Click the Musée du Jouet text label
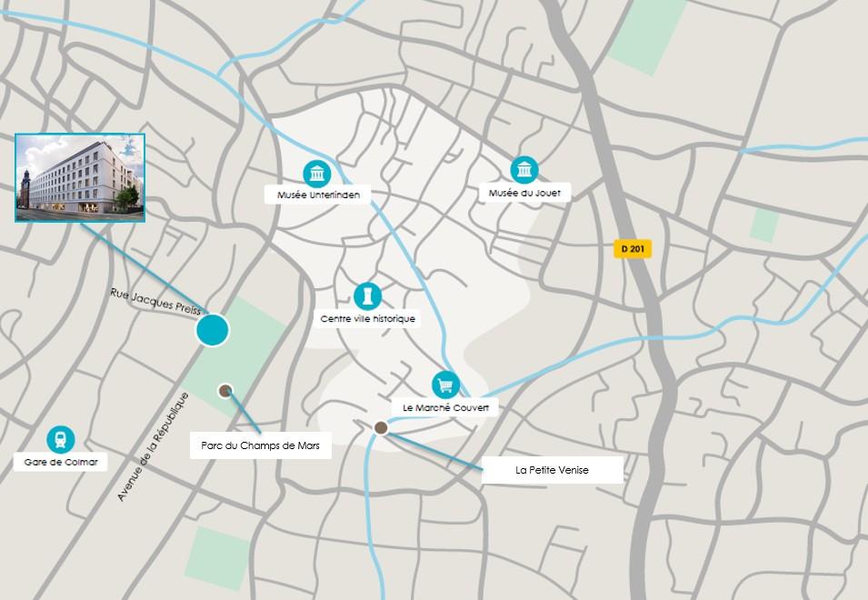This screenshot has height=600, width=868. [x=524, y=193]
